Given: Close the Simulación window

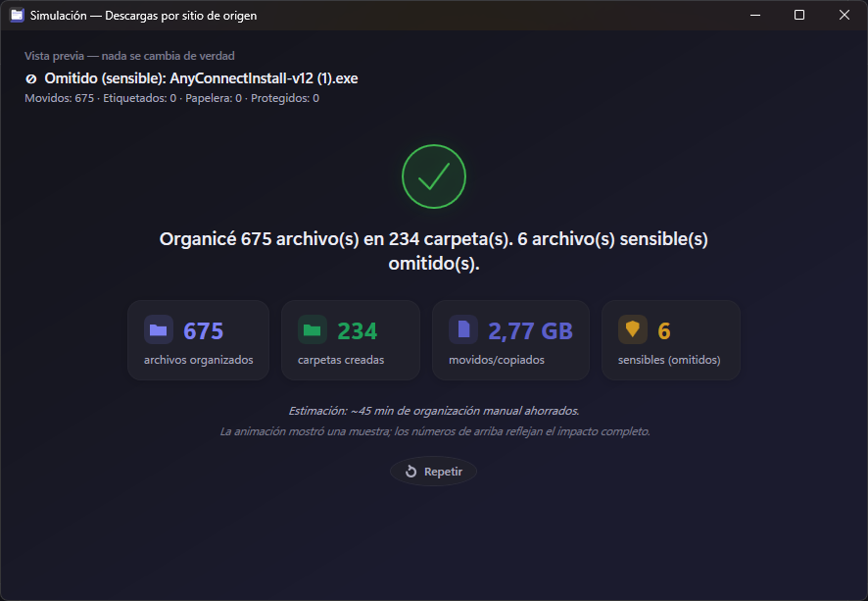Looking at the screenshot, I should pyautogui.click(x=844, y=15).
